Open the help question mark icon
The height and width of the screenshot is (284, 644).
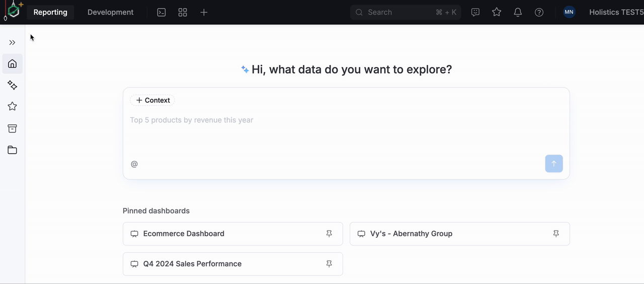pos(539,12)
